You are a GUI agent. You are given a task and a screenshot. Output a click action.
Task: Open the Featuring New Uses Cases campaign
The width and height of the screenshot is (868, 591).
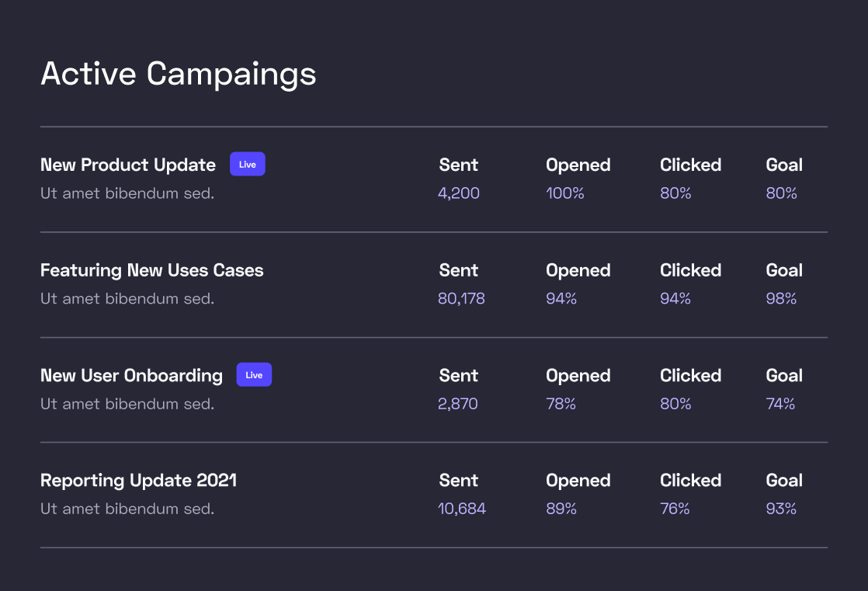[151, 270]
